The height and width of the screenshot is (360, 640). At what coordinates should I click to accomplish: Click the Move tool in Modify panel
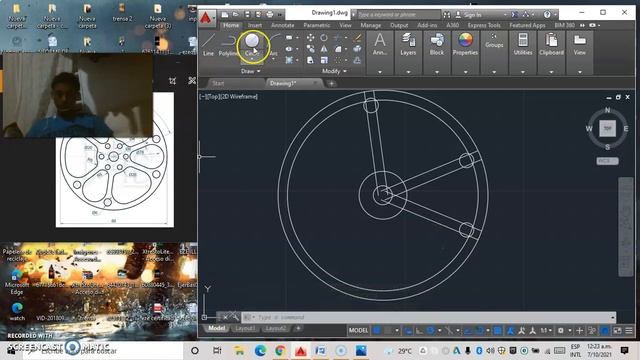(310, 38)
